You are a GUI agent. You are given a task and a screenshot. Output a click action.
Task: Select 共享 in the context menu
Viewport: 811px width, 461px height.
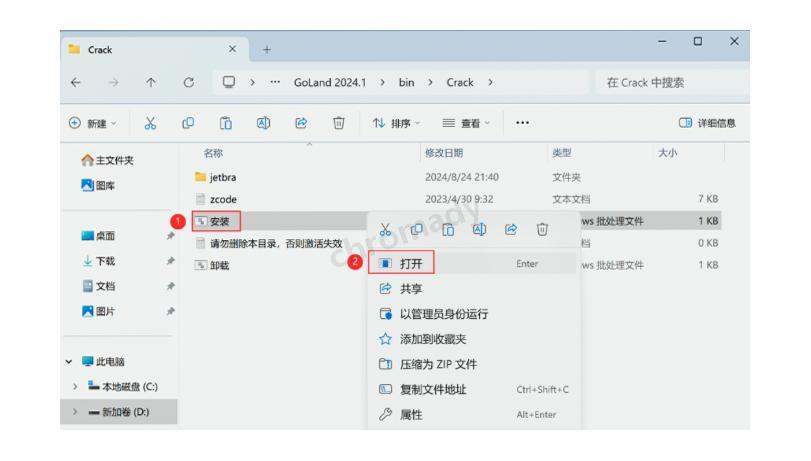[x=473, y=289]
